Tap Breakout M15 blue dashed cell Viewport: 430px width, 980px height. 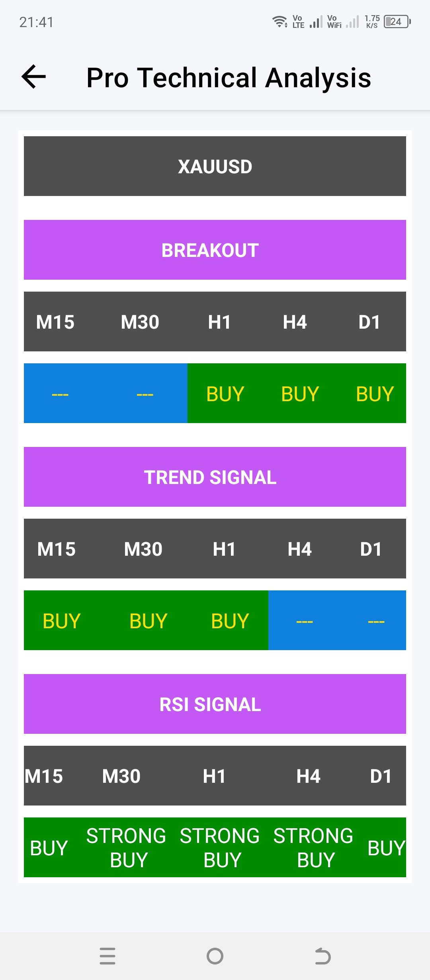60,394
